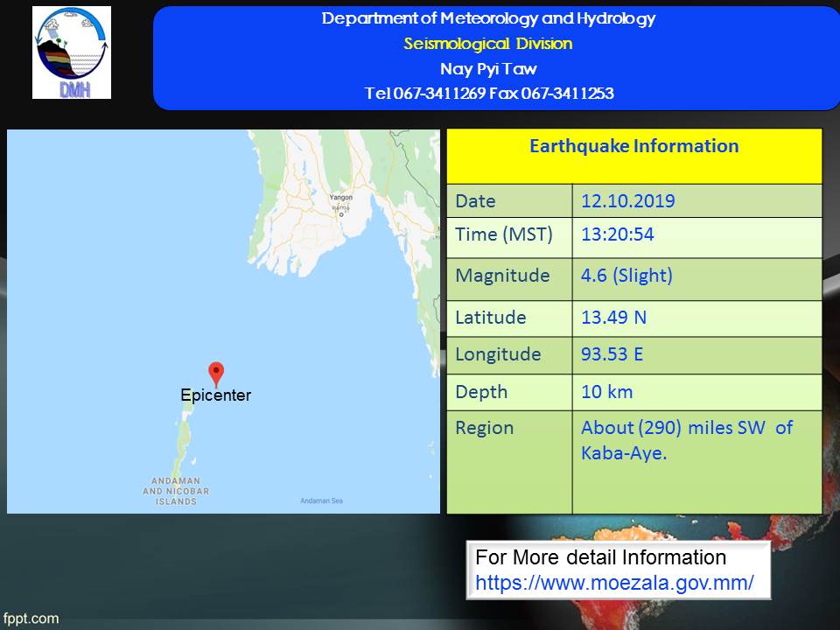840x630 pixels.
Task: Click the Yangon city label on map
Action: [x=340, y=197]
